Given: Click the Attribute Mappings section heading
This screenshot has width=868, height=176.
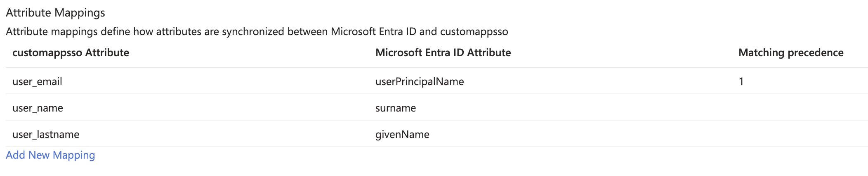Looking at the screenshot, I should [x=55, y=13].
